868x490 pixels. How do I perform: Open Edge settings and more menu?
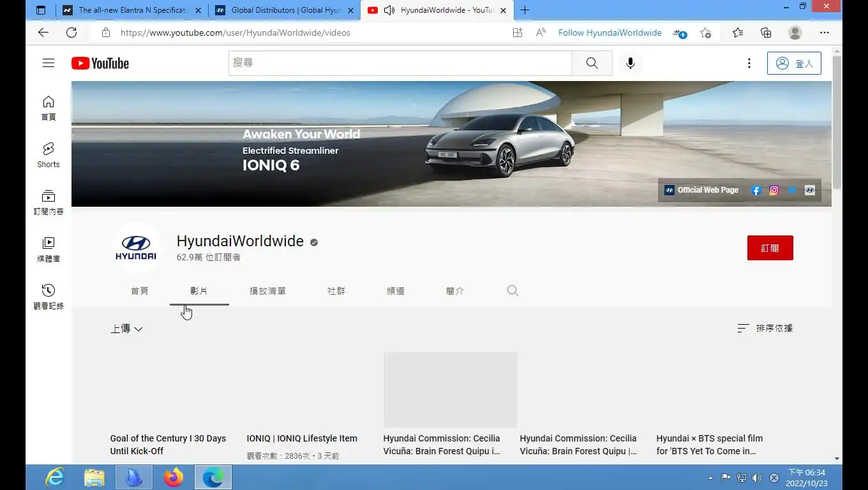[825, 33]
